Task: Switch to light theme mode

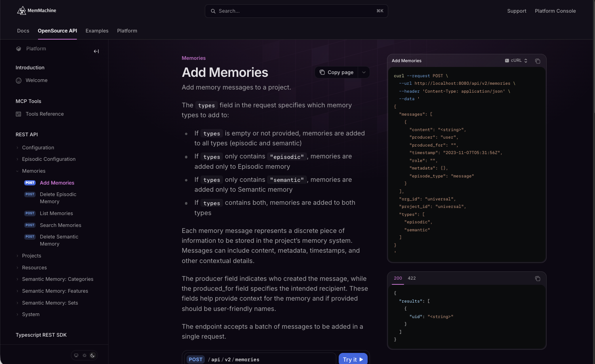Action: coord(84,355)
